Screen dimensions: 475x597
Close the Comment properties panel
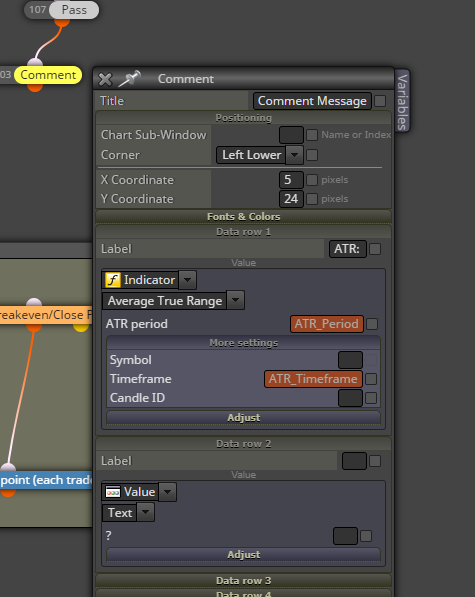[x=105, y=79]
